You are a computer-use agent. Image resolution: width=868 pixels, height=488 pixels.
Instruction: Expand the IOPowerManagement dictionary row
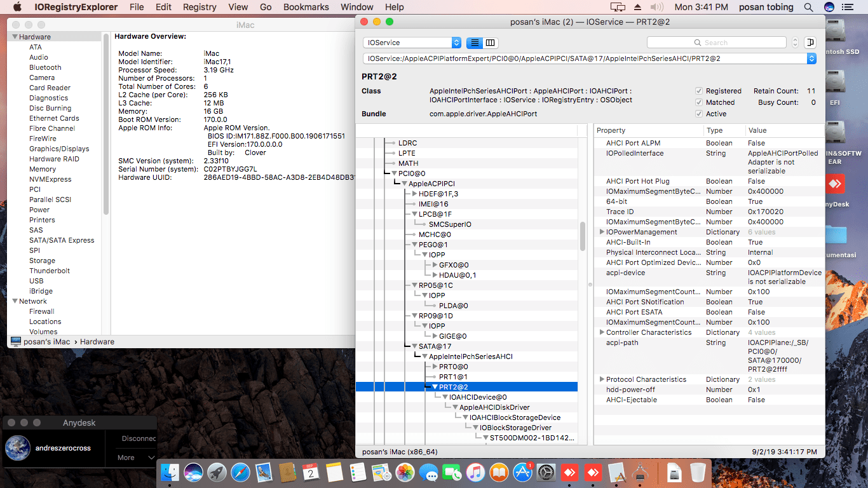[602, 232]
